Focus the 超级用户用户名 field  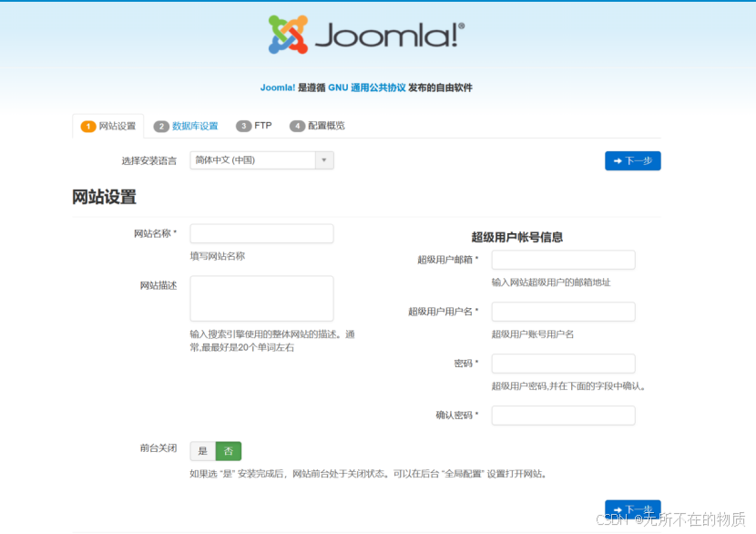click(x=563, y=312)
